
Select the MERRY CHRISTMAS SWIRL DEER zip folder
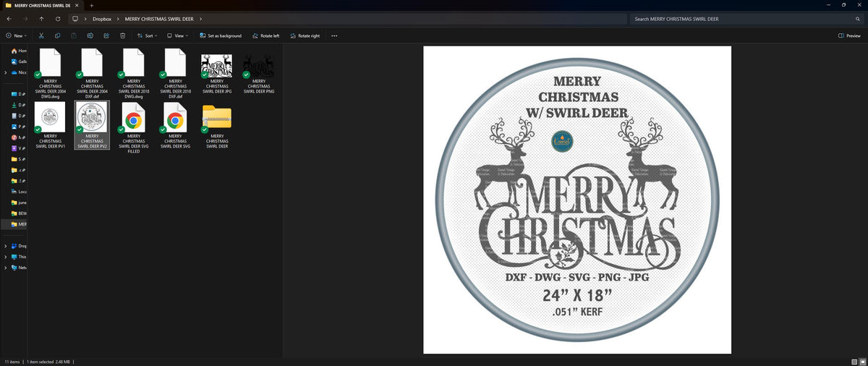[217, 126]
